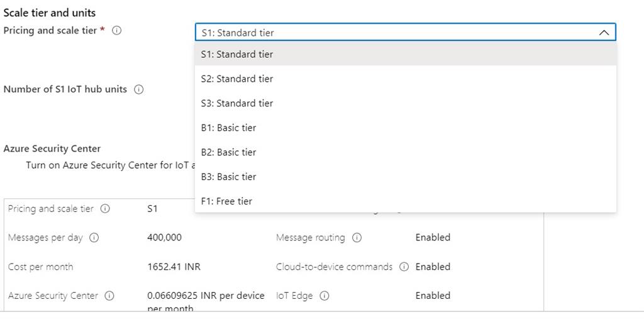The height and width of the screenshot is (319, 644).
Task: Choose S3: Standard tier option
Action: (406, 103)
